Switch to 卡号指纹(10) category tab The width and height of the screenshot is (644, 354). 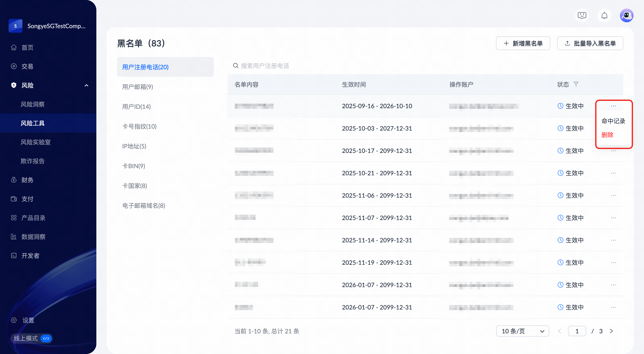[x=139, y=126]
